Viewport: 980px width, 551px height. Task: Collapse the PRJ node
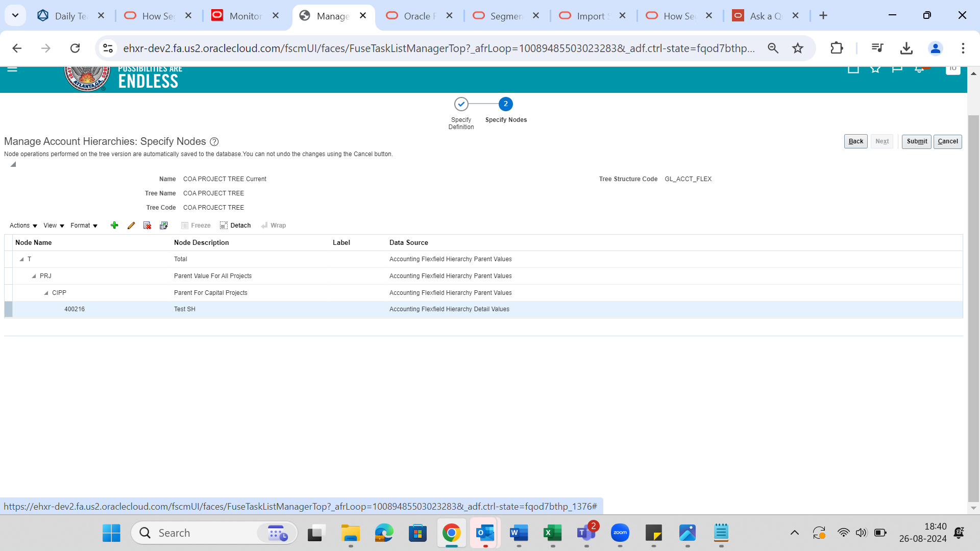34,276
